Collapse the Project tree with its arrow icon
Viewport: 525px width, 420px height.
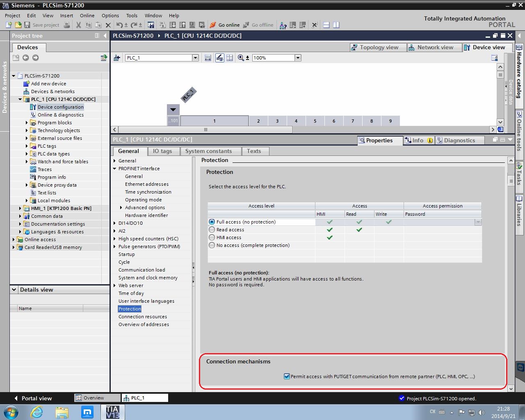[x=105, y=36]
